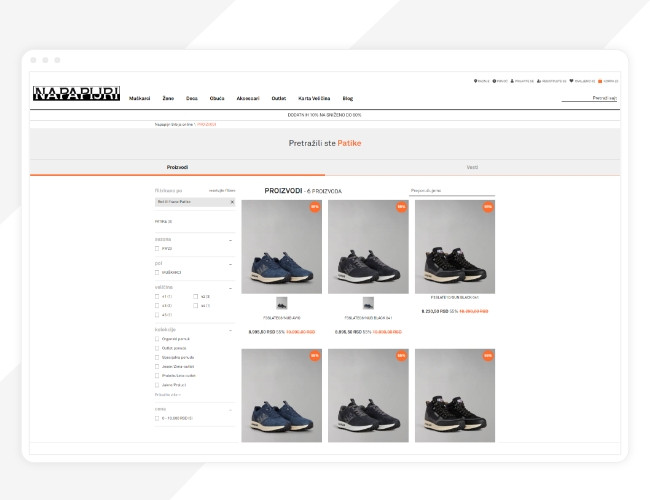
Task: Collapse the pol filter section
Action: pos(230,264)
